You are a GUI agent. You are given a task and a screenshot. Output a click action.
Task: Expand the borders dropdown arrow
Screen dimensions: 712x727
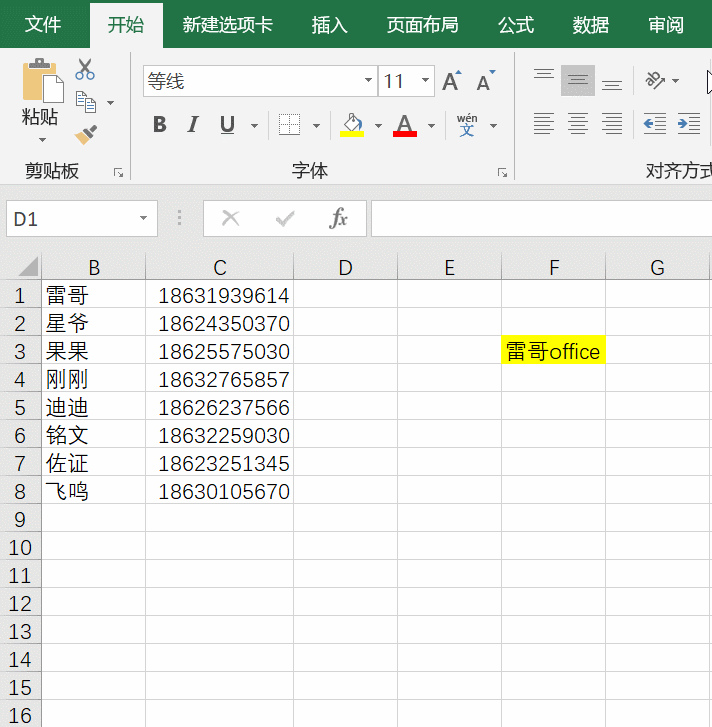316,126
